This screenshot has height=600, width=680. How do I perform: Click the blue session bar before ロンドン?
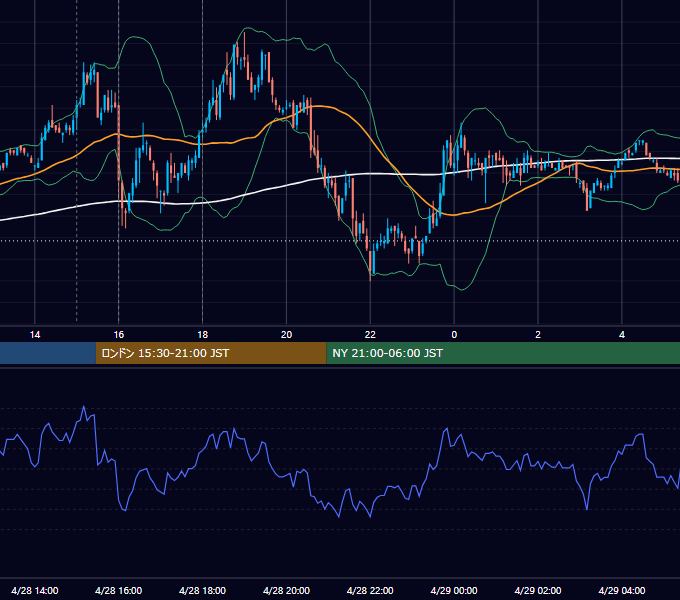48,353
